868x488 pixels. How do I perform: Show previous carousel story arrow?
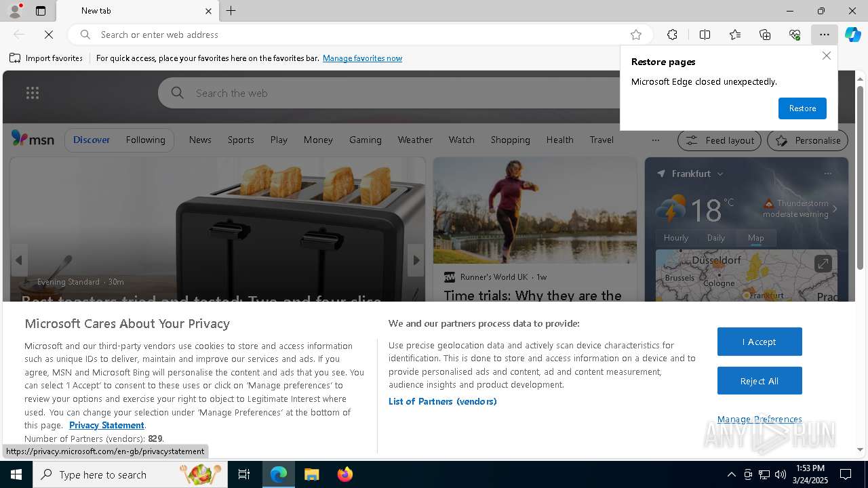[19, 260]
